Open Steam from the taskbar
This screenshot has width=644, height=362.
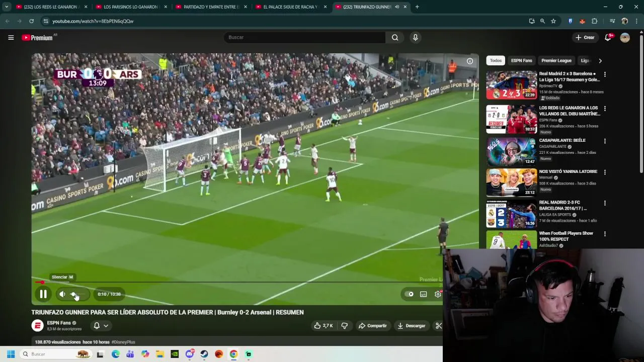tap(204, 354)
